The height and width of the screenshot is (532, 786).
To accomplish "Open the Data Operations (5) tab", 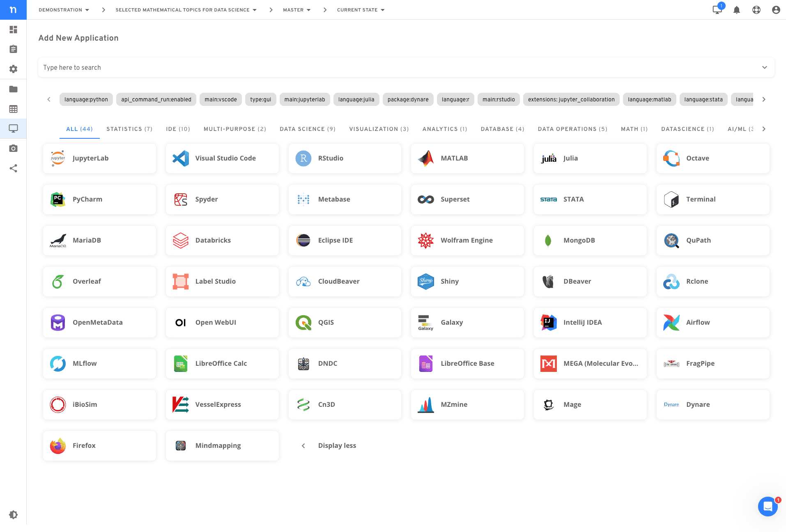I will pyautogui.click(x=572, y=129).
